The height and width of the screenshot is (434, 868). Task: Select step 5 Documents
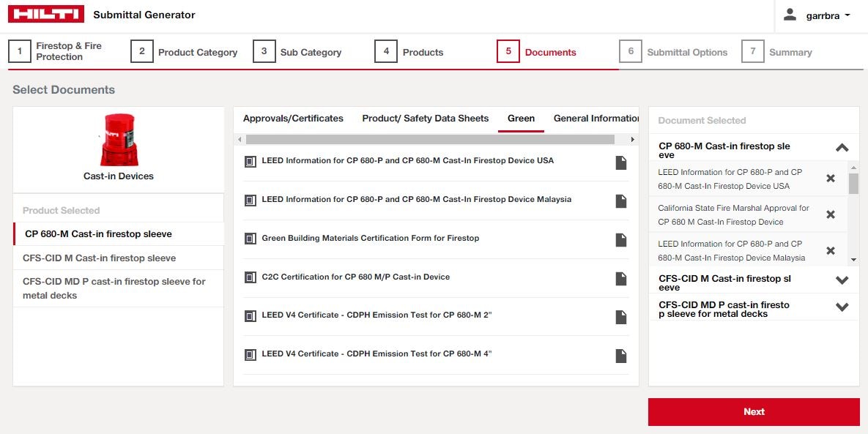click(x=537, y=51)
